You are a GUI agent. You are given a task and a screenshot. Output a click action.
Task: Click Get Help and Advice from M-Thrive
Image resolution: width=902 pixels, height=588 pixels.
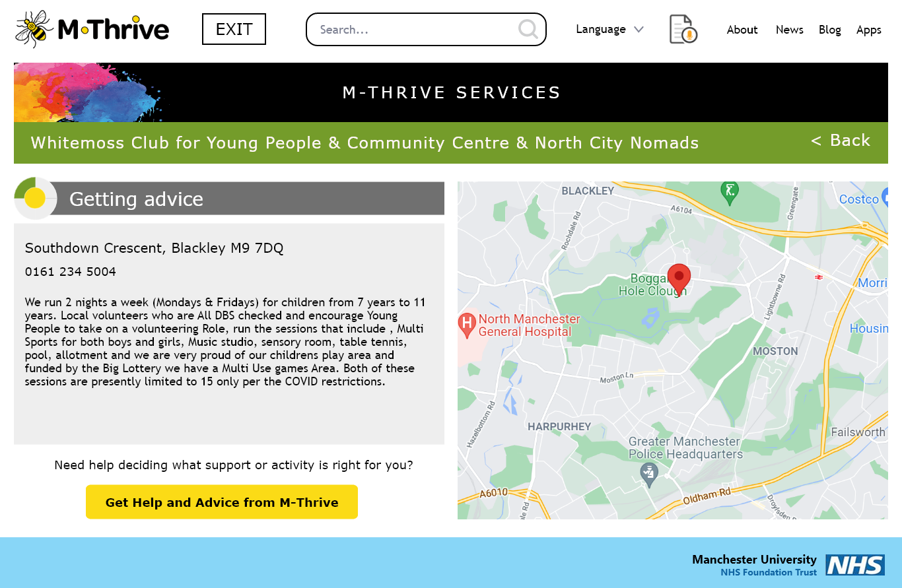point(222,502)
